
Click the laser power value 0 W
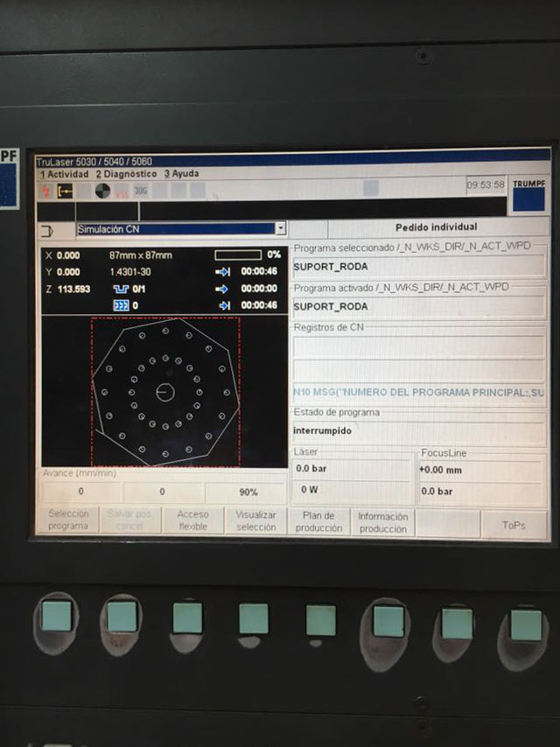(x=309, y=490)
